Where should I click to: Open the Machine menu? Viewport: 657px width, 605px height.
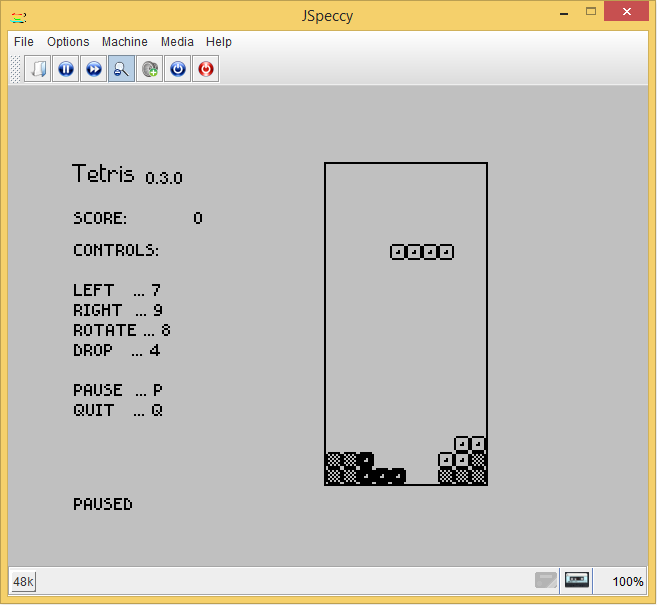coord(124,42)
